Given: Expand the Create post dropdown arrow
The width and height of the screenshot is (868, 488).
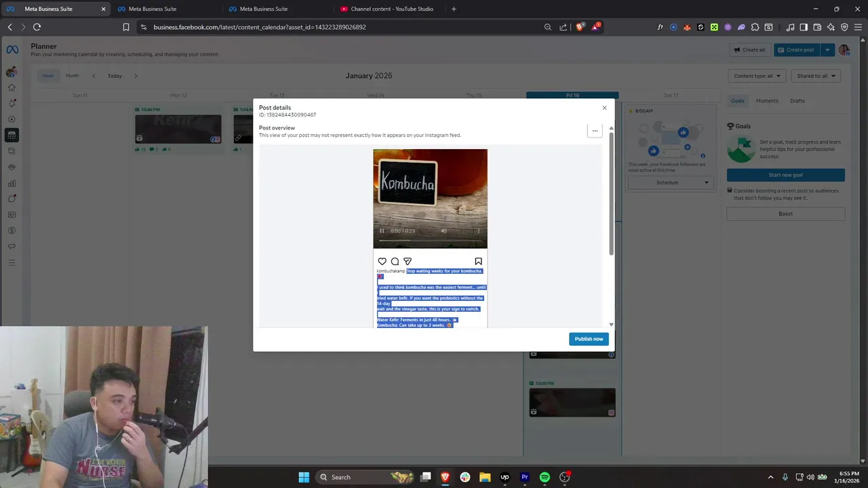Looking at the screenshot, I should 827,49.
